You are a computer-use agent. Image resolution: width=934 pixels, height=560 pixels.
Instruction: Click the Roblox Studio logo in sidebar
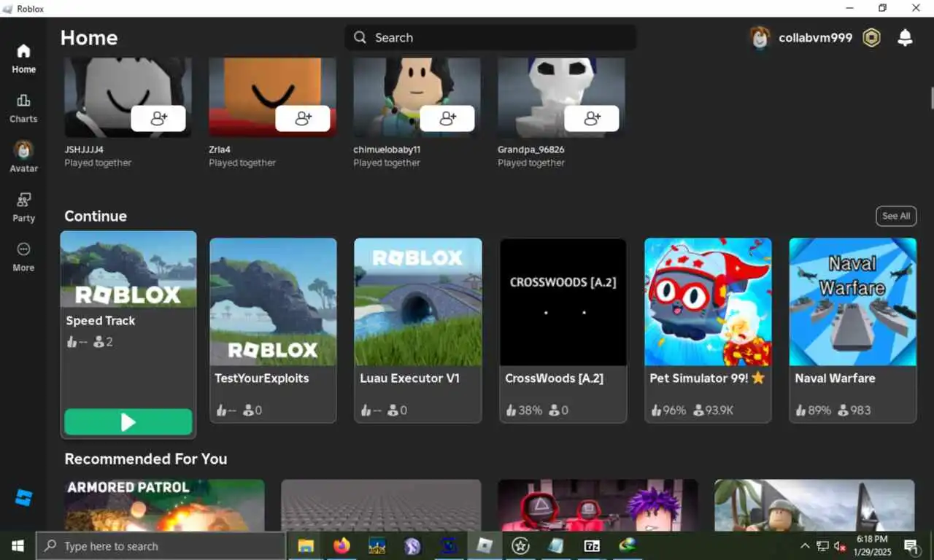(23, 498)
